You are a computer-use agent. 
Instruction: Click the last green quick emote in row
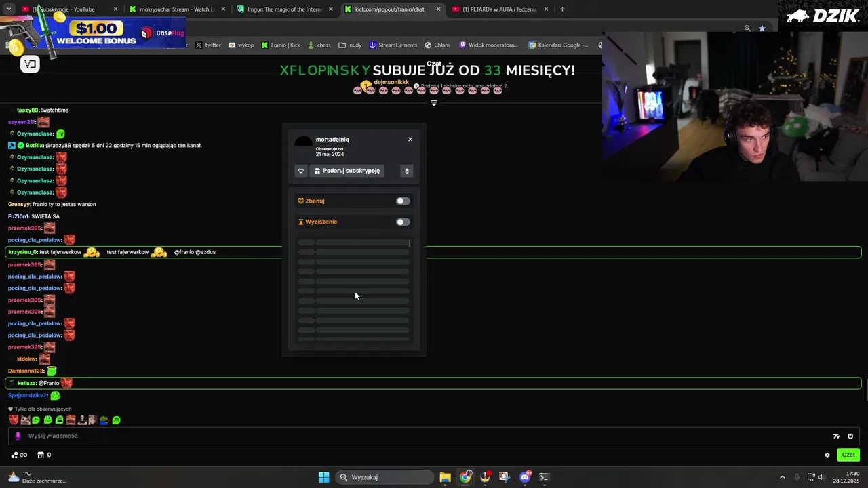(117, 420)
